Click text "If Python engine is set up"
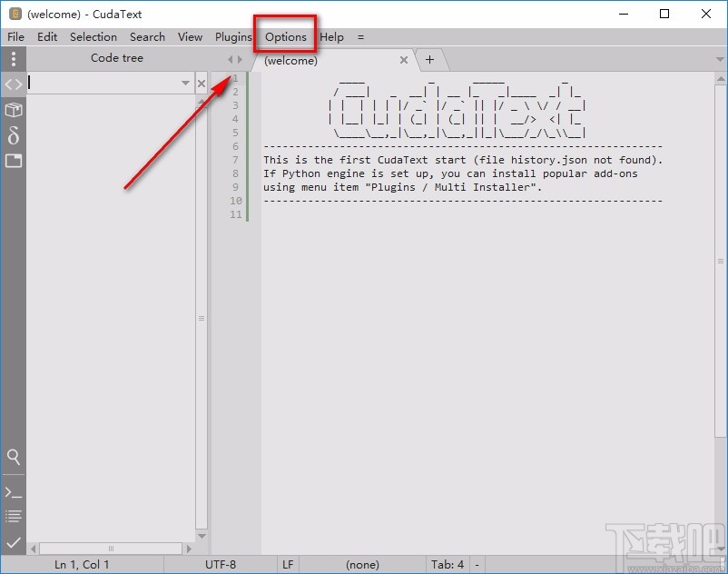 pos(349,173)
